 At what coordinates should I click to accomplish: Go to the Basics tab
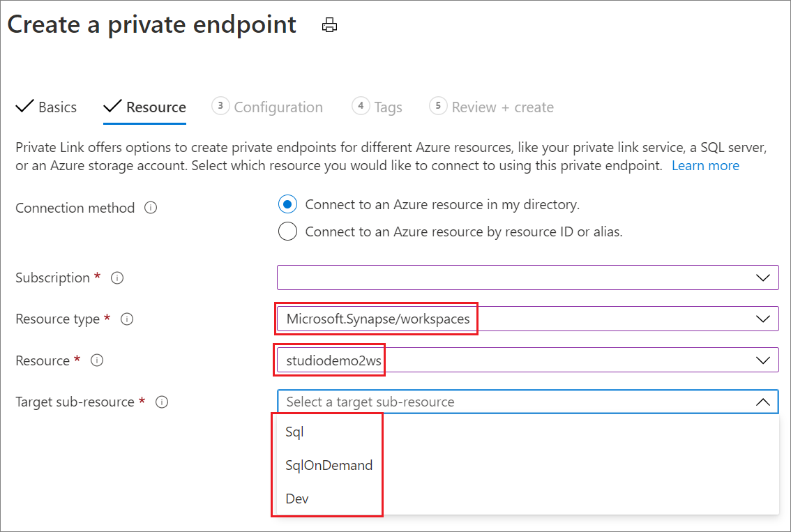pyautogui.click(x=47, y=107)
